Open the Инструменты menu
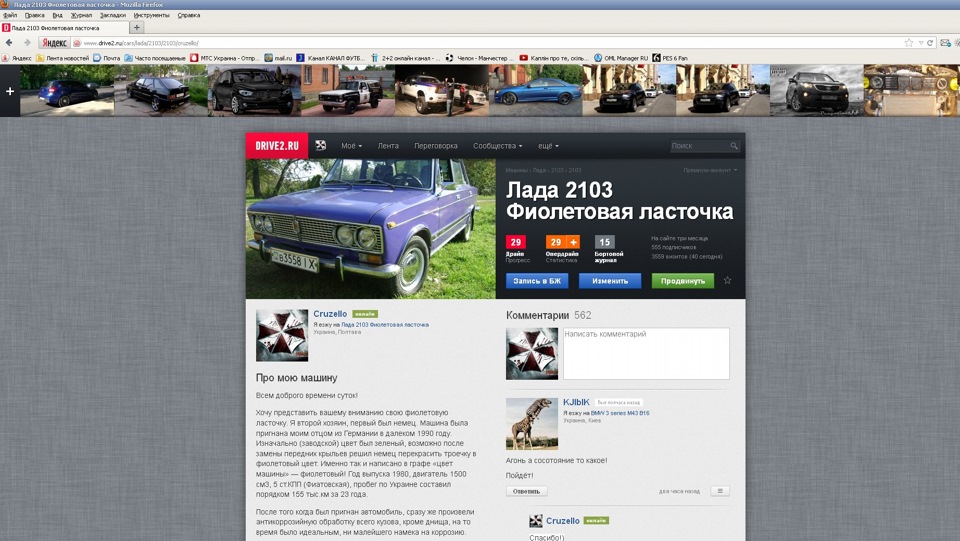Screen dimensions: 960x541 pyautogui.click(x=151, y=15)
